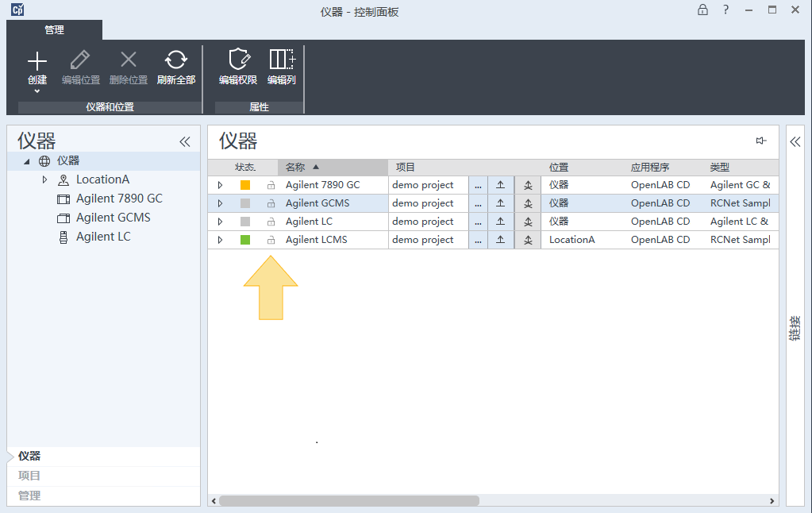Open help question mark icon
The image size is (812, 513).
(725, 10)
